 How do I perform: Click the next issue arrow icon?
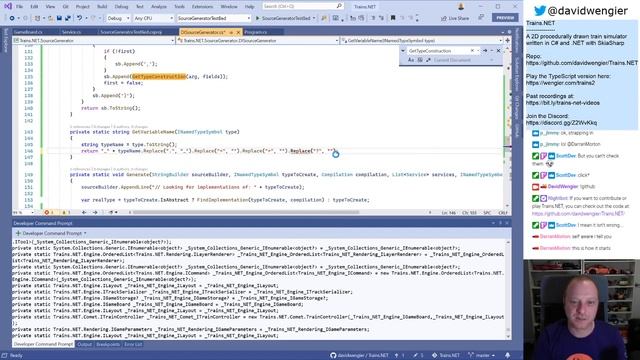95,212
